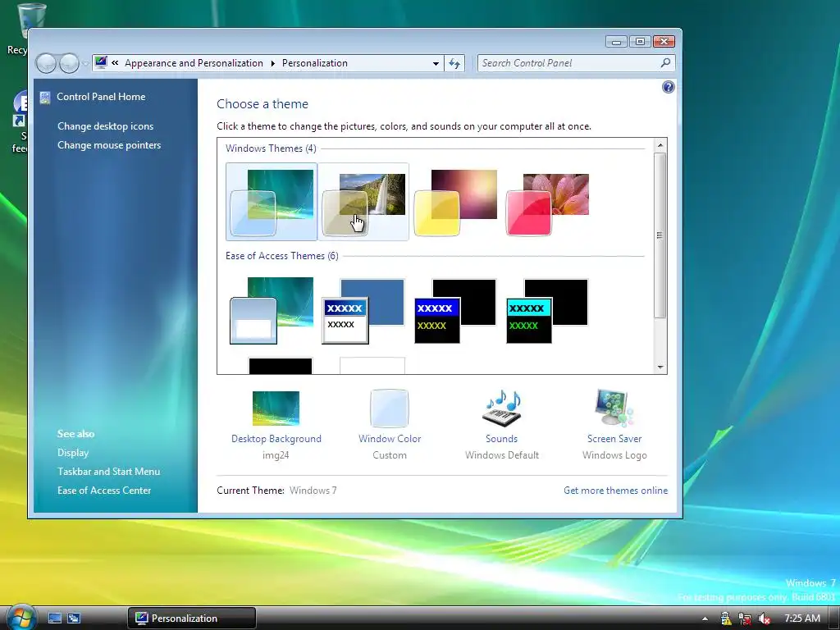Open the Window Color icon
840x630 pixels.
click(390, 409)
